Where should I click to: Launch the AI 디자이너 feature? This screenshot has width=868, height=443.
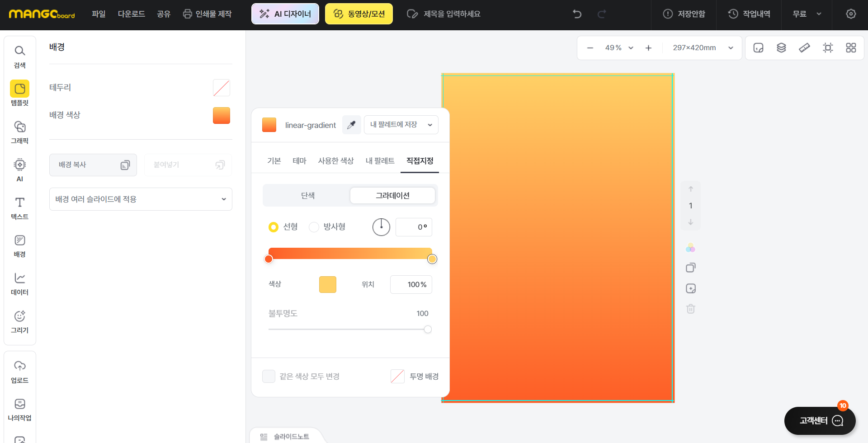click(x=285, y=14)
